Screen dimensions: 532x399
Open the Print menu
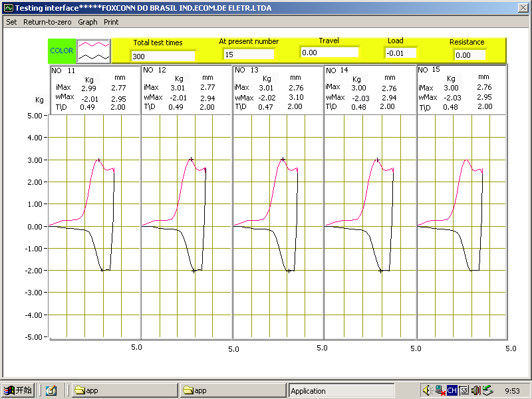tap(111, 22)
